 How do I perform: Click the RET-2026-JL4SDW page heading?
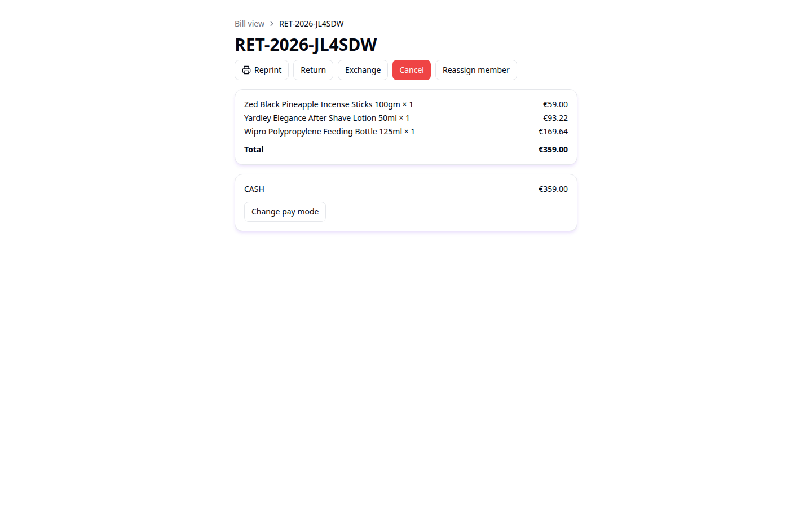306,45
